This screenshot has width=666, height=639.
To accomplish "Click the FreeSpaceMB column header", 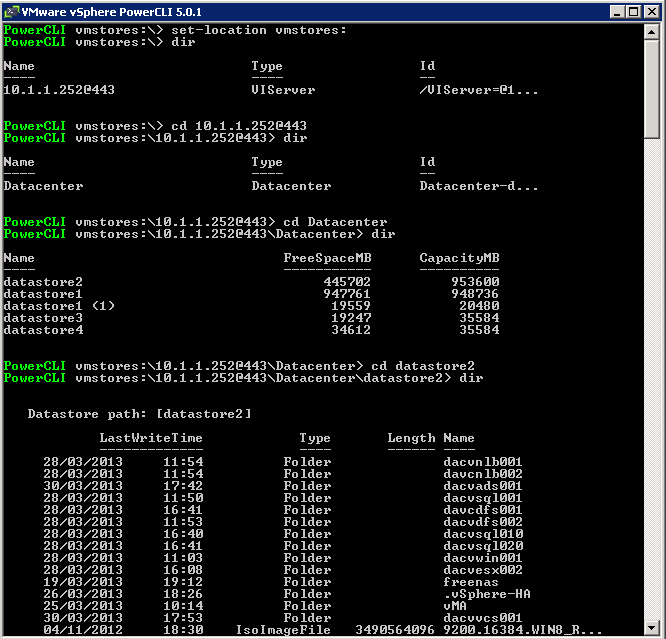I will tap(327, 258).
